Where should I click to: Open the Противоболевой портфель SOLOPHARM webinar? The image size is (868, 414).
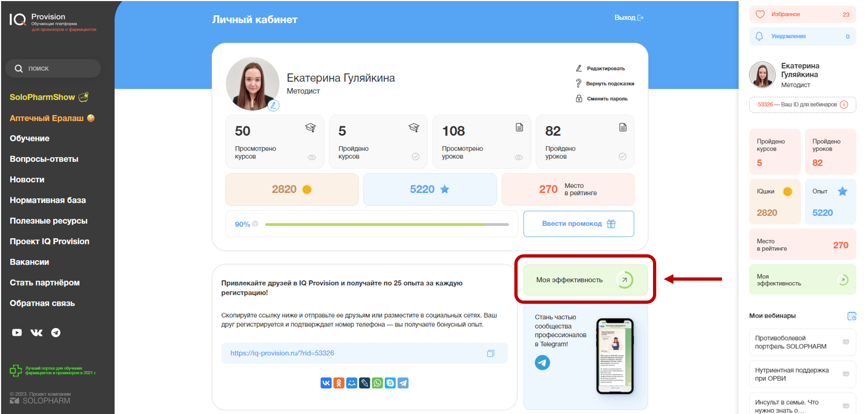[x=802, y=342]
